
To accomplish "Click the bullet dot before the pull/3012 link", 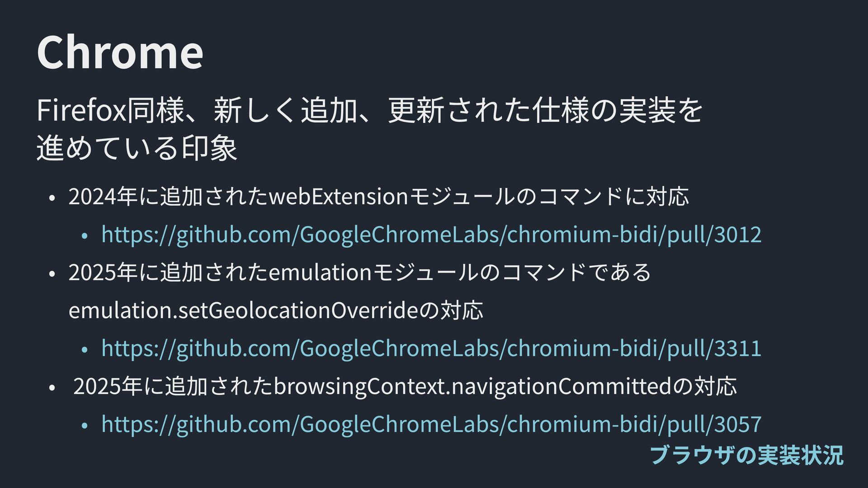I will pos(85,236).
